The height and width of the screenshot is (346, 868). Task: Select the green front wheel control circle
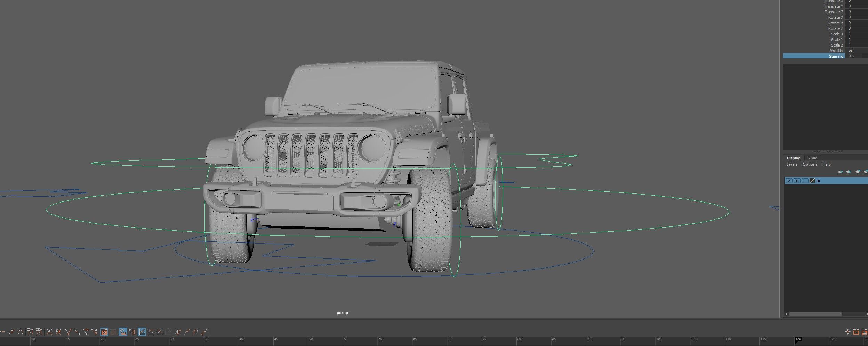pos(455,220)
